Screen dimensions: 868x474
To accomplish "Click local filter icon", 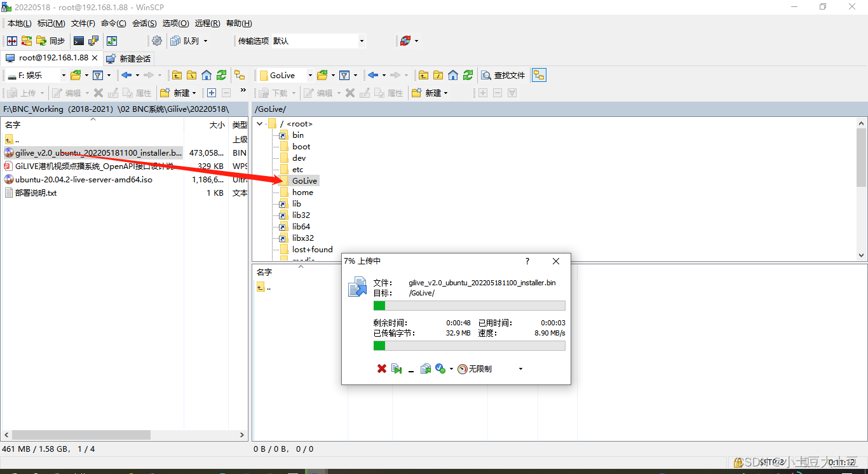I will pos(98,75).
